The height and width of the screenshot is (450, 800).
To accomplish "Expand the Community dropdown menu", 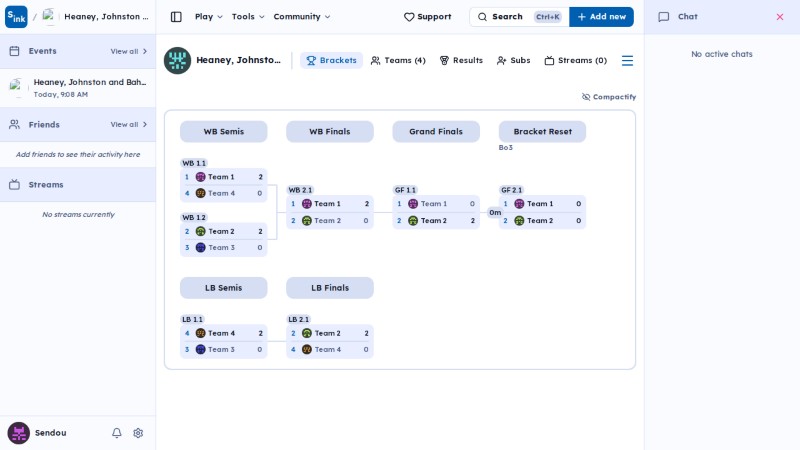I will [302, 17].
